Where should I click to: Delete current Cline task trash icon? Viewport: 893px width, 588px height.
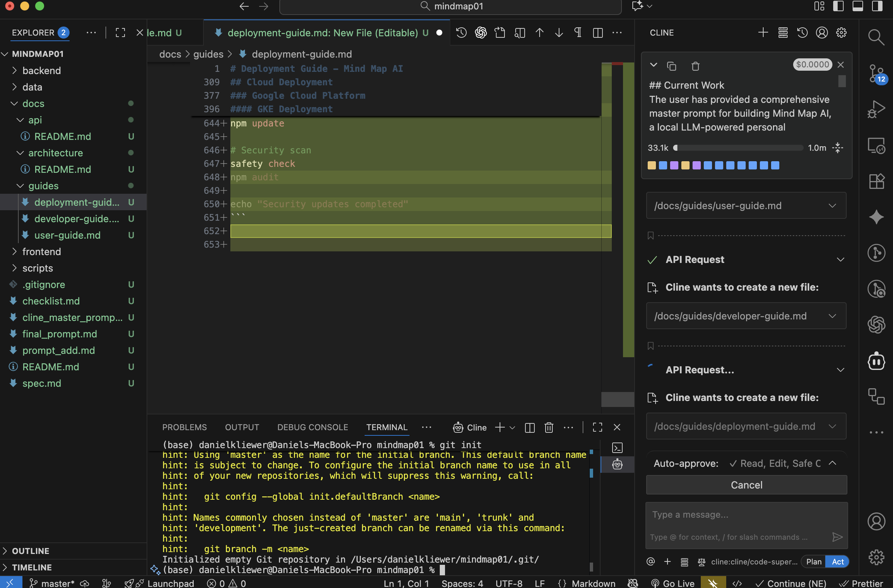(x=695, y=66)
